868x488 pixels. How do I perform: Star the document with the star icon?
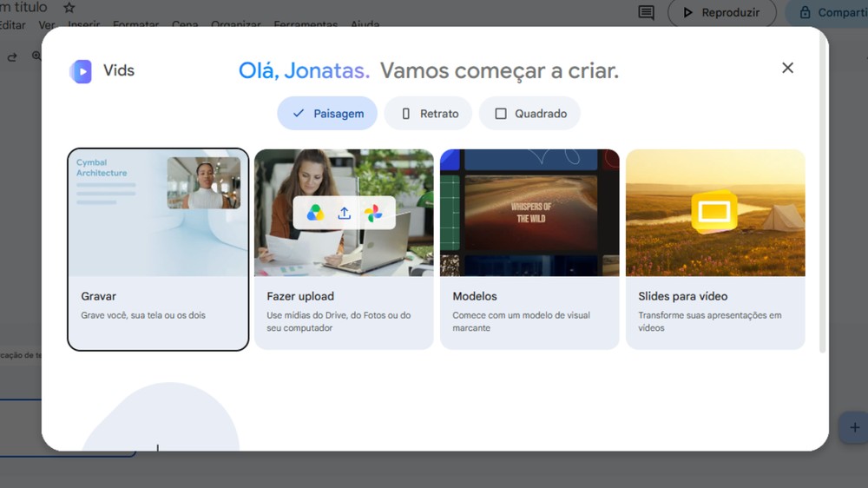(x=69, y=8)
